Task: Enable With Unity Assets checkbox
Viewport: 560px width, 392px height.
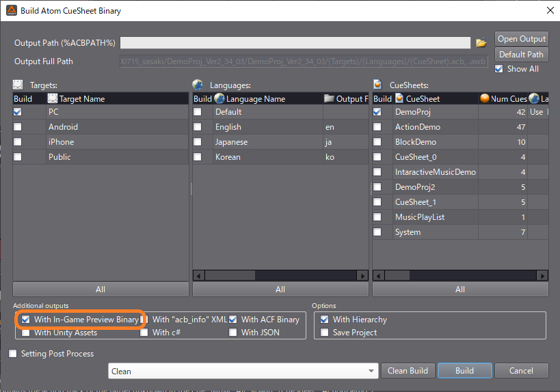Action: 26,333
